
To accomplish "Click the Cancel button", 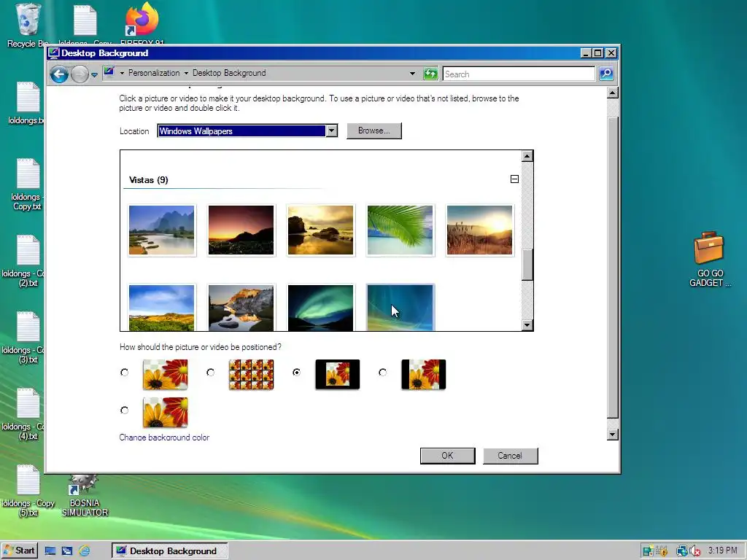I will (510, 456).
